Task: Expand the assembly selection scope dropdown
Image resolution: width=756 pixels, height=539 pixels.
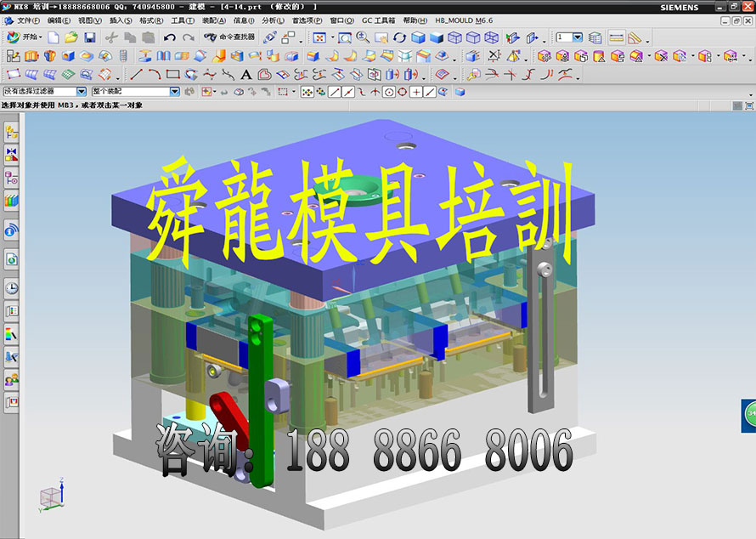Action: pyautogui.click(x=174, y=91)
